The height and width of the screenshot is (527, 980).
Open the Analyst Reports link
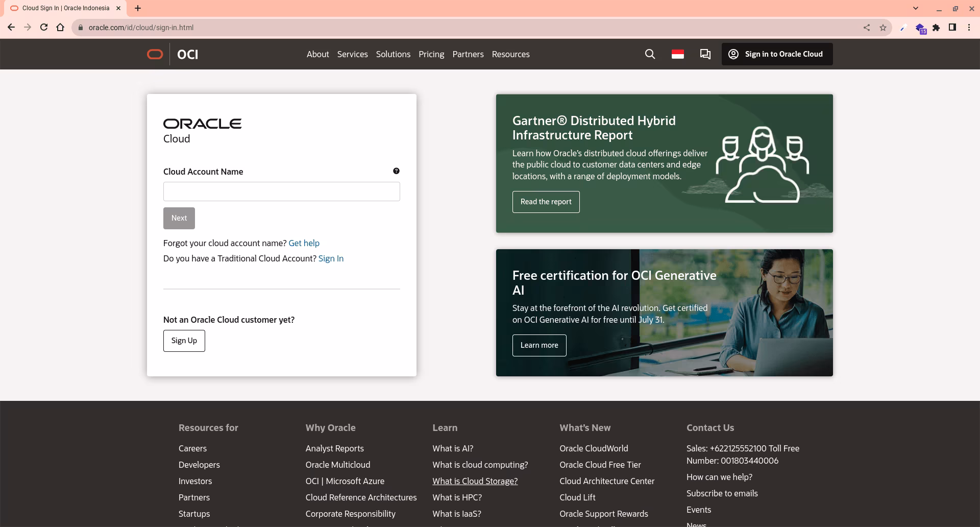pyautogui.click(x=334, y=448)
